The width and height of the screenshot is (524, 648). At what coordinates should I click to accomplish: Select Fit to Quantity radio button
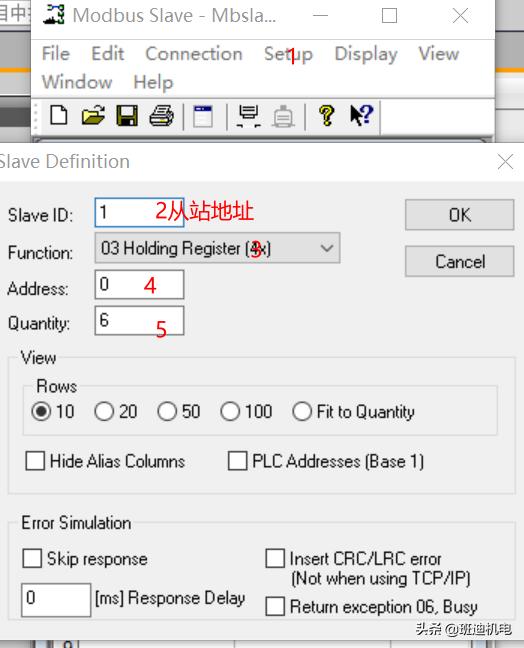tap(302, 411)
